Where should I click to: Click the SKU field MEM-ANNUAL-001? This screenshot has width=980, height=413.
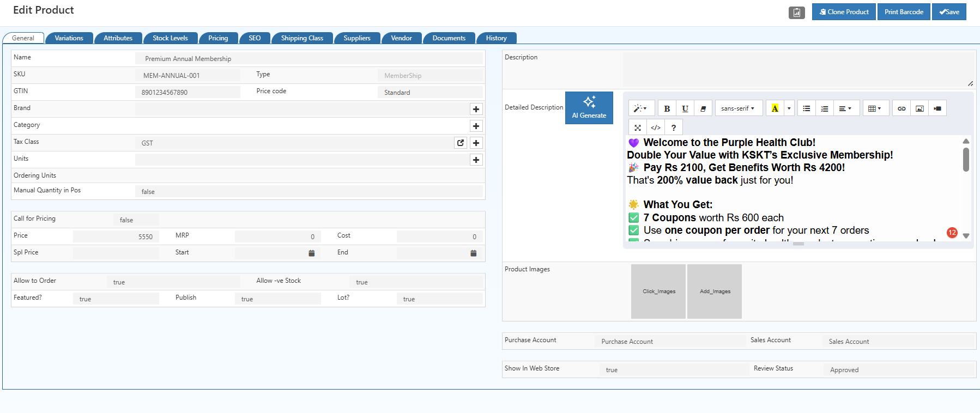coord(187,75)
